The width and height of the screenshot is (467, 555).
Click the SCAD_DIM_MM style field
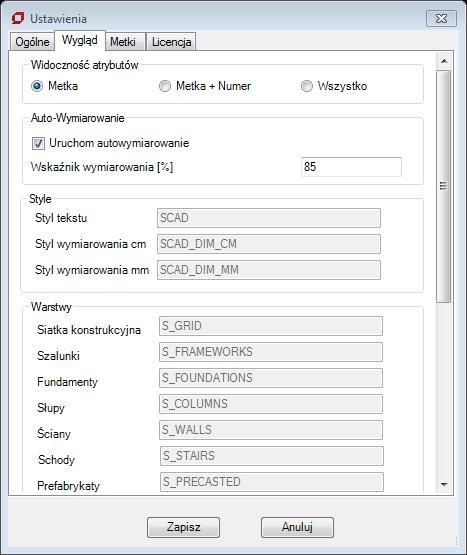pos(269,270)
